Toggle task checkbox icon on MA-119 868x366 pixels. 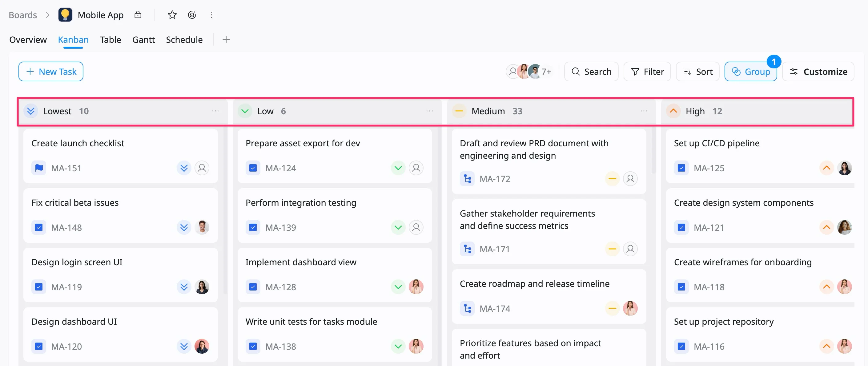coord(39,287)
